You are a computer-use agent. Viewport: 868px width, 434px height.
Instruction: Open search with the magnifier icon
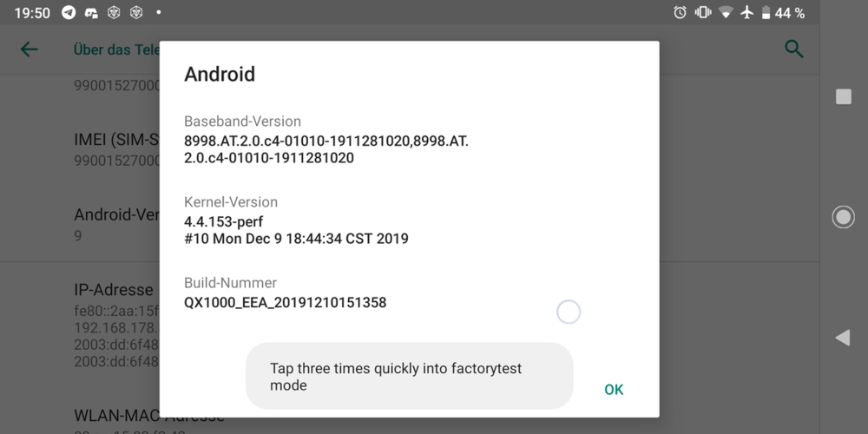tap(793, 49)
